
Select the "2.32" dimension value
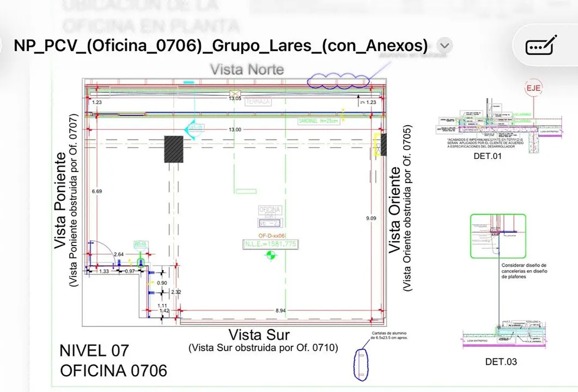click(176, 292)
